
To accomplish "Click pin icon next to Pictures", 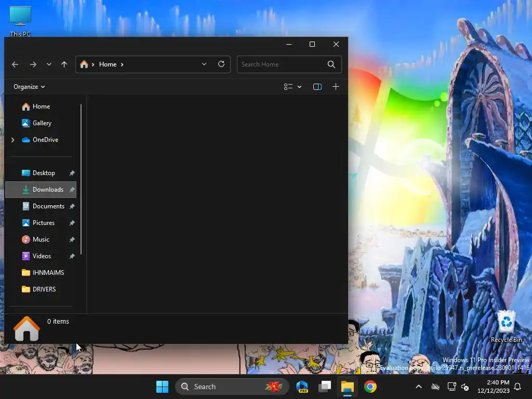I will coord(72,223).
